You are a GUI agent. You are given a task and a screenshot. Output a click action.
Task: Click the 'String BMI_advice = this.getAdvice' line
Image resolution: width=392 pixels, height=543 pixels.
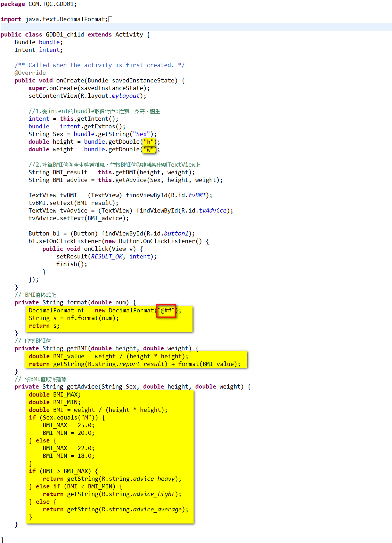(126, 180)
